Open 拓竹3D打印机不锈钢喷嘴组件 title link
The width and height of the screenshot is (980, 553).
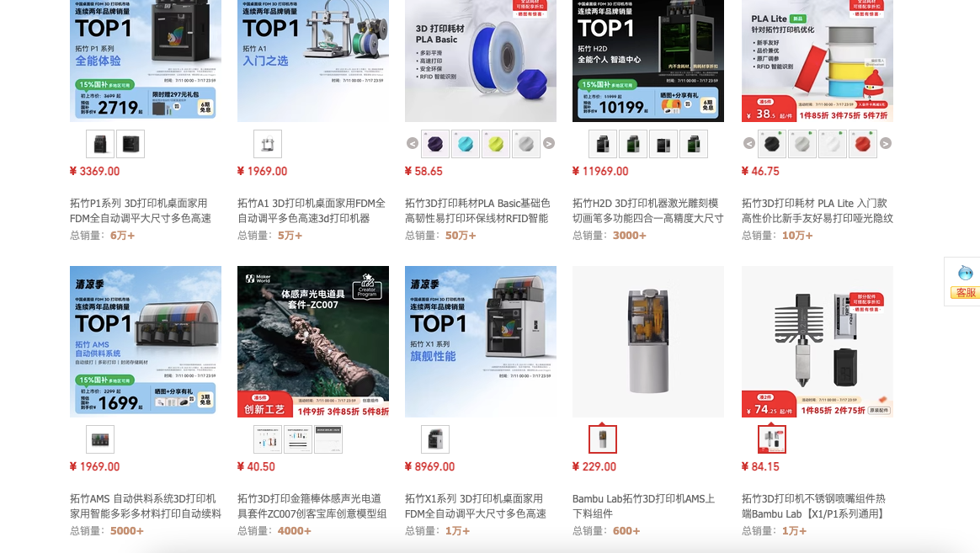[x=814, y=506]
